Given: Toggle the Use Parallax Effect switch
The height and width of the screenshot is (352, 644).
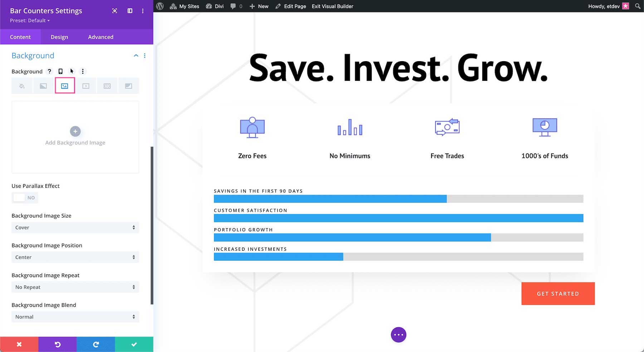Looking at the screenshot, I should tap(25, 197).
